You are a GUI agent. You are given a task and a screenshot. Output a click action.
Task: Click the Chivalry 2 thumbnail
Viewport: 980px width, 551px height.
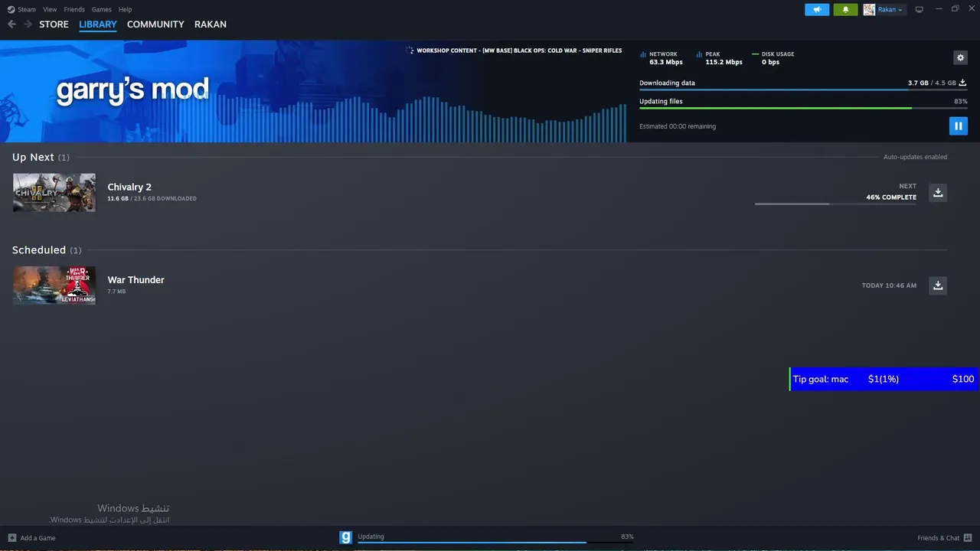54,192
